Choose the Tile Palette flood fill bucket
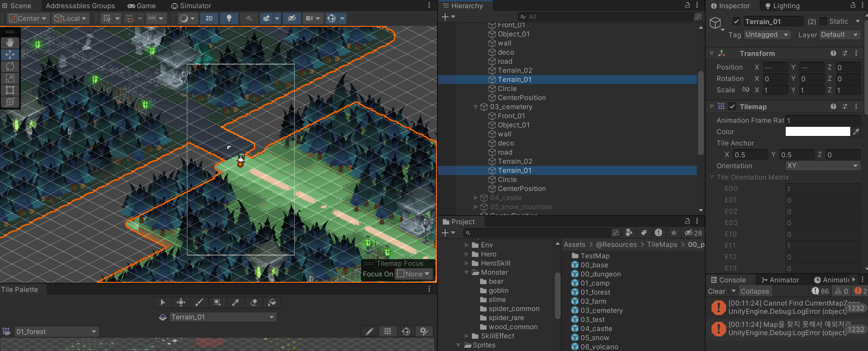This screenshot has height=351, width=868. (x=272, y=302)
